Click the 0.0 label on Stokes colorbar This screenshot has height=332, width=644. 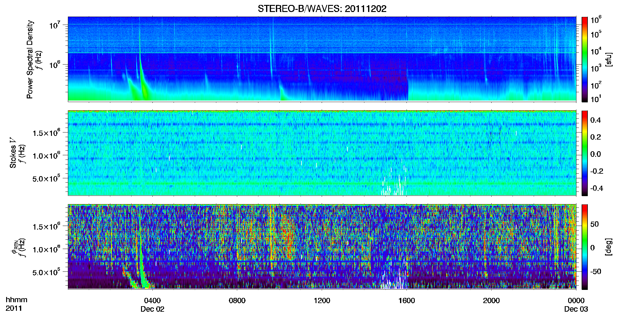[x=595, y=154]
